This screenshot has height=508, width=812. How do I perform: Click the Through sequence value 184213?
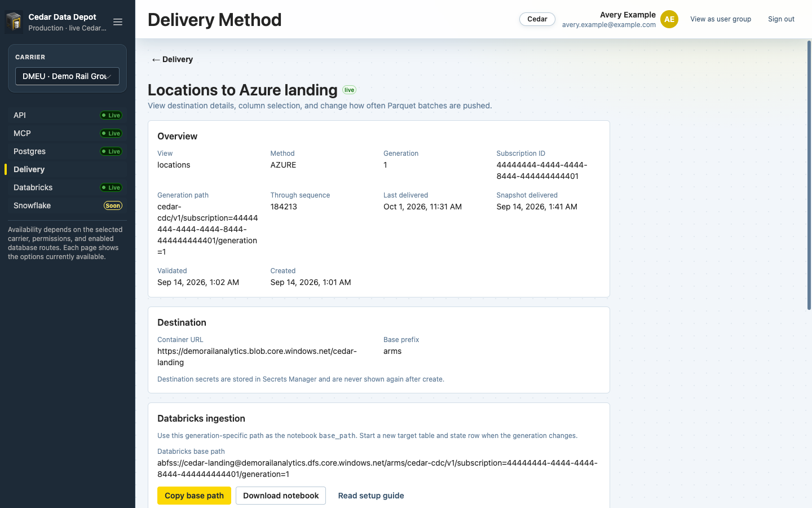(284, 207)
